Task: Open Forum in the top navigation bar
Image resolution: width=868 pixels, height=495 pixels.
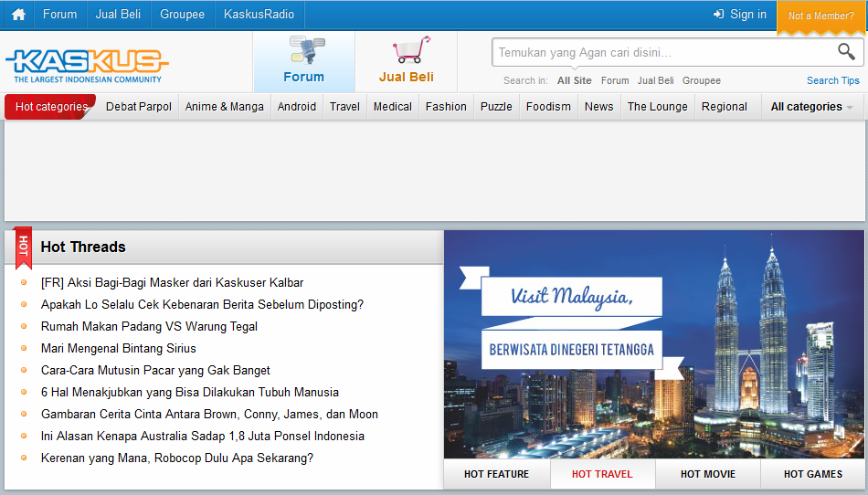Action: click(x=59, y=15)
